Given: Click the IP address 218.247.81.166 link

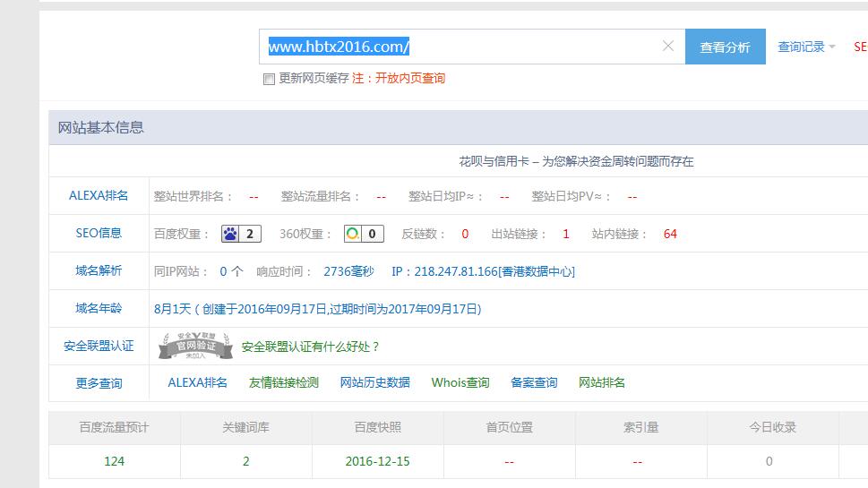Looking at the screenshot, I should point(484,271).
